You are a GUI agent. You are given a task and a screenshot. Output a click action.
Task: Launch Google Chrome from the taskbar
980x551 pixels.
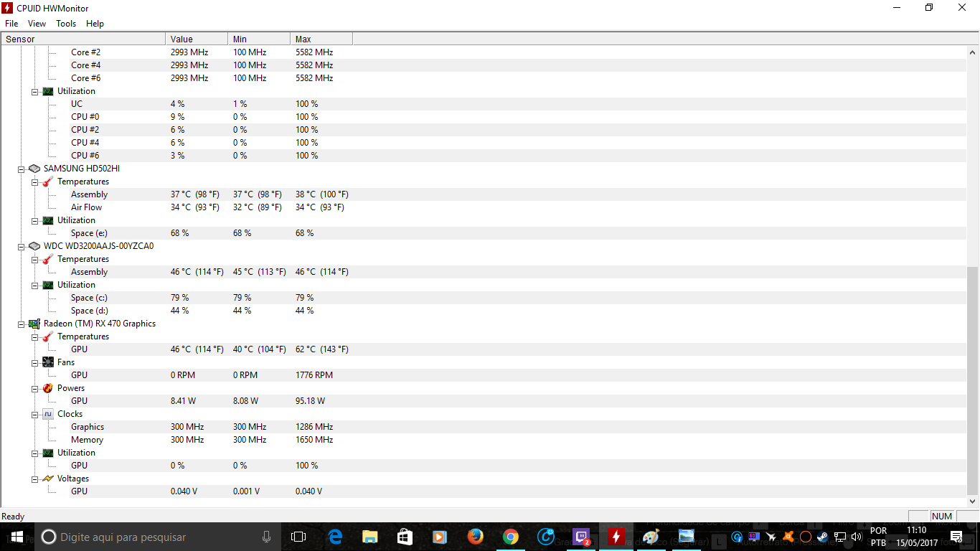click(510, 537)
